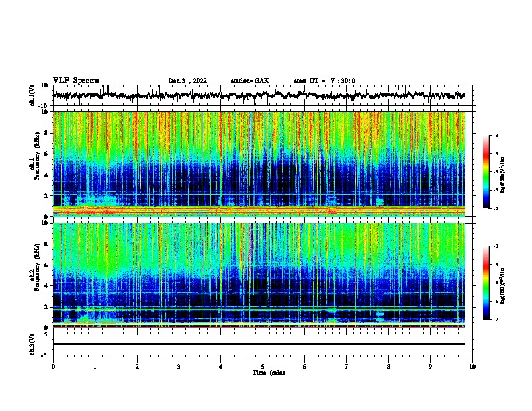Click inside the ch.2 spectrogram panel
Viewport: 532px width, 411px height.
pyautogui.click(x=259, y=275)
